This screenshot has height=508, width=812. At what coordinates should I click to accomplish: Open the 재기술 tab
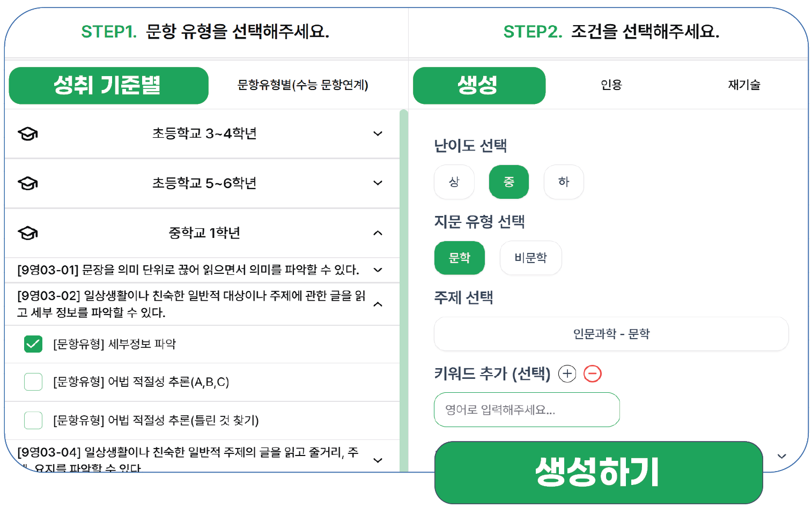click(x=744, y=85)
